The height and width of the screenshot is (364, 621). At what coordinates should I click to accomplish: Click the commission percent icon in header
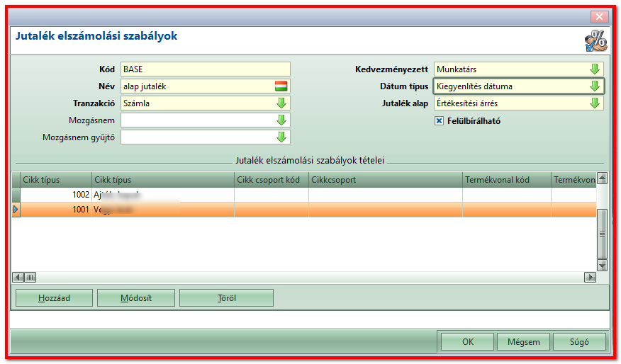coord(595,41)
